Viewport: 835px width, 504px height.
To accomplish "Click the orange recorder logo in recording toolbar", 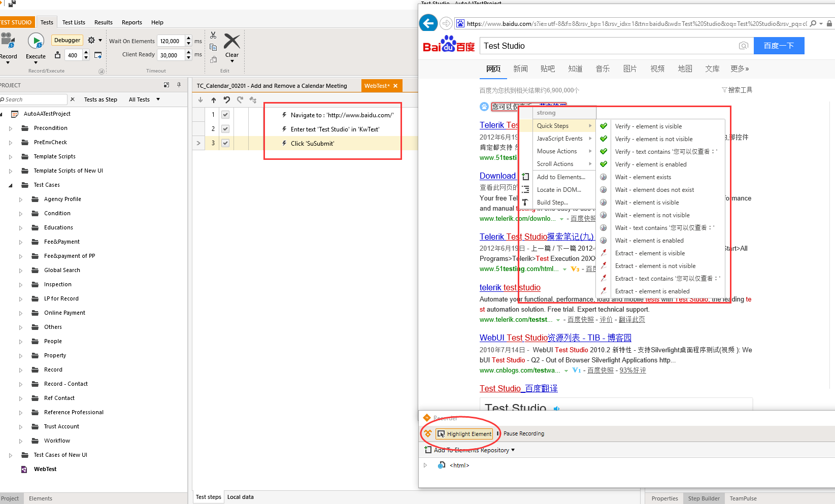I will [x=428, y=433].
